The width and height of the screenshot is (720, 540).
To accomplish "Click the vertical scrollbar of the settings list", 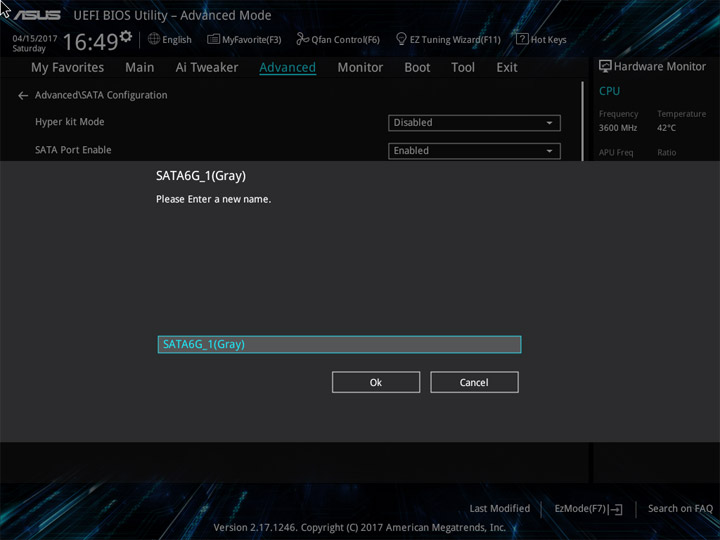I will point(582,121).
